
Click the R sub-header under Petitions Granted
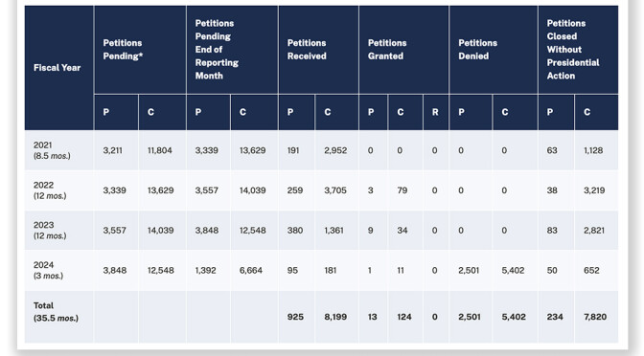coord(435,112)
